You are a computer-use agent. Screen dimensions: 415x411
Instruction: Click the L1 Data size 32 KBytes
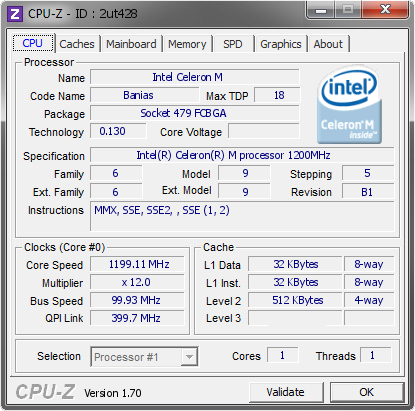coord(295,264)
